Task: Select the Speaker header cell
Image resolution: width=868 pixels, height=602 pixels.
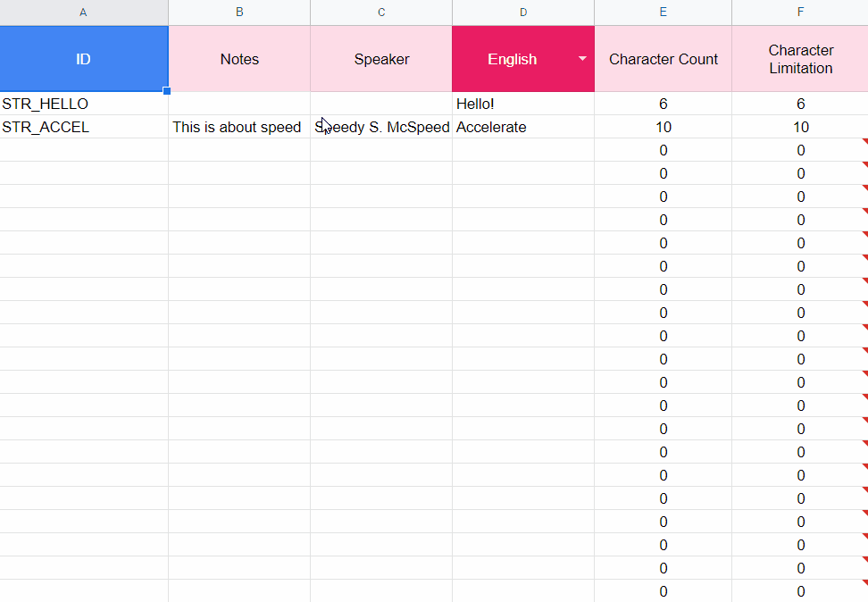Action: [x=381, y=59]
